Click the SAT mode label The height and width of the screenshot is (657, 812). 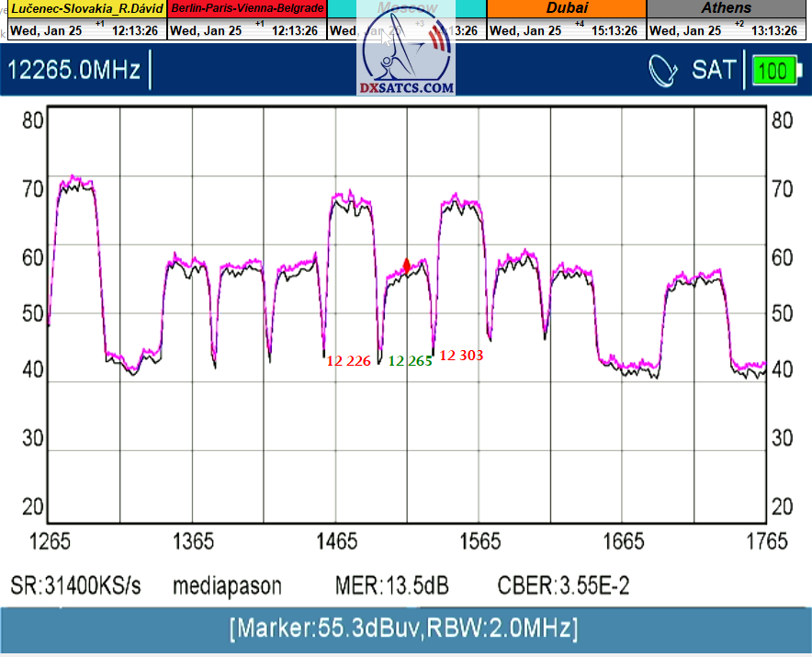click(x=714, y=70)
